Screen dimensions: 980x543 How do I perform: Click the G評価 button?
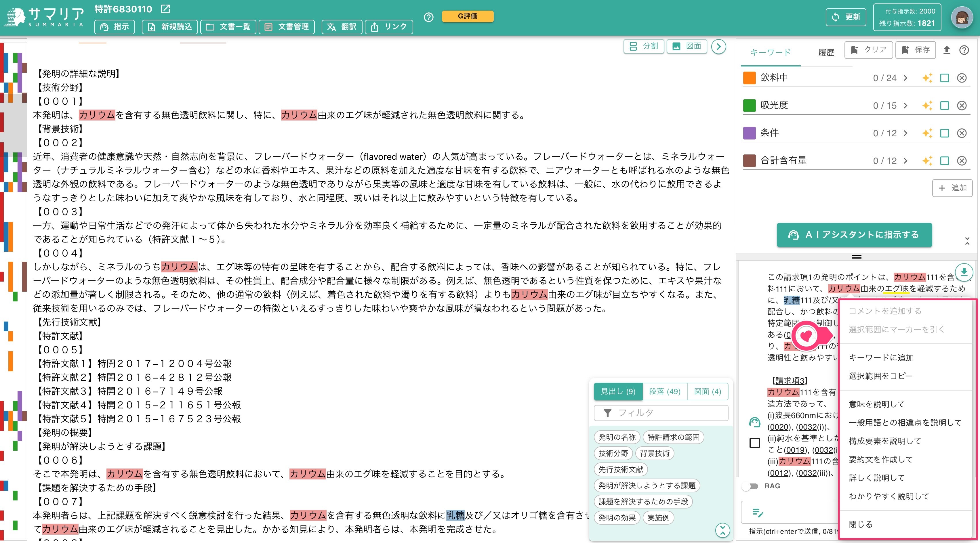click(468, 16)
